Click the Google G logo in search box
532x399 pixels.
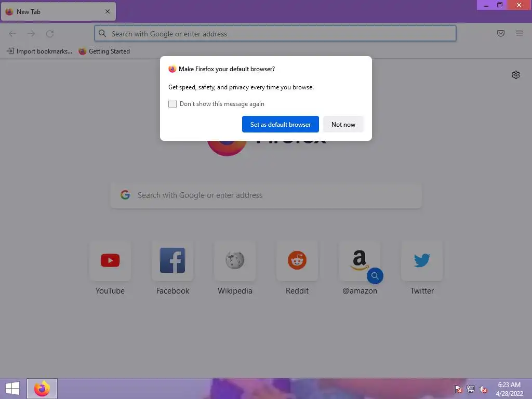125,195
